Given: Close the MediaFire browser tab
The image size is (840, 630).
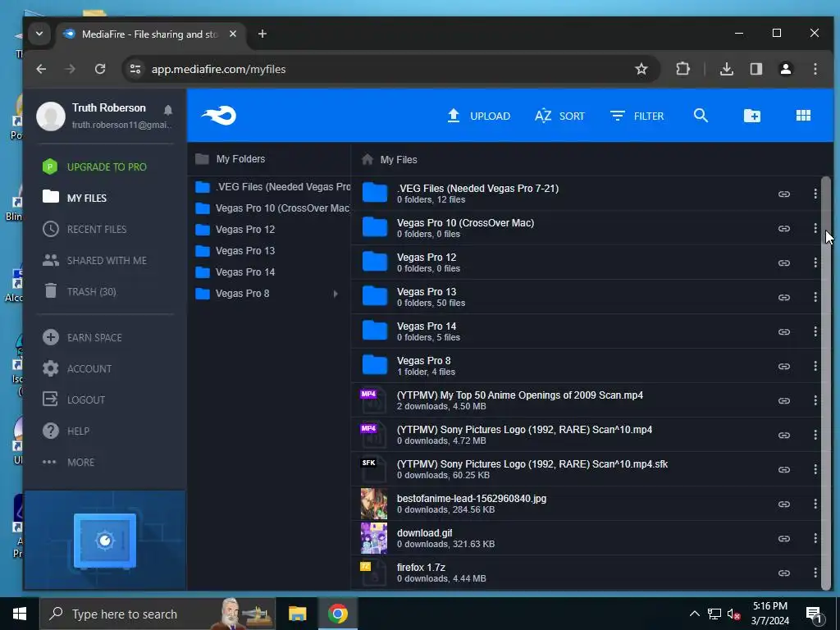Looking at the screenshot, I should 233,34.
